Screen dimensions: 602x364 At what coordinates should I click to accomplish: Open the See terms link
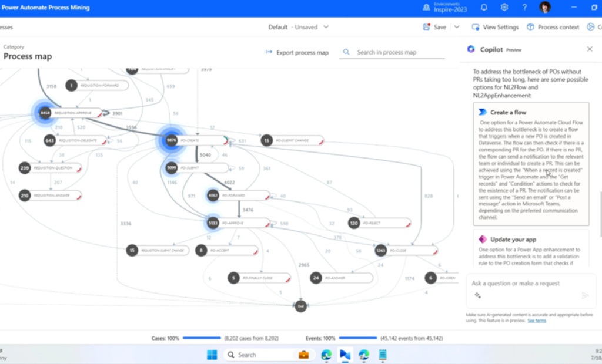[536, 321]
